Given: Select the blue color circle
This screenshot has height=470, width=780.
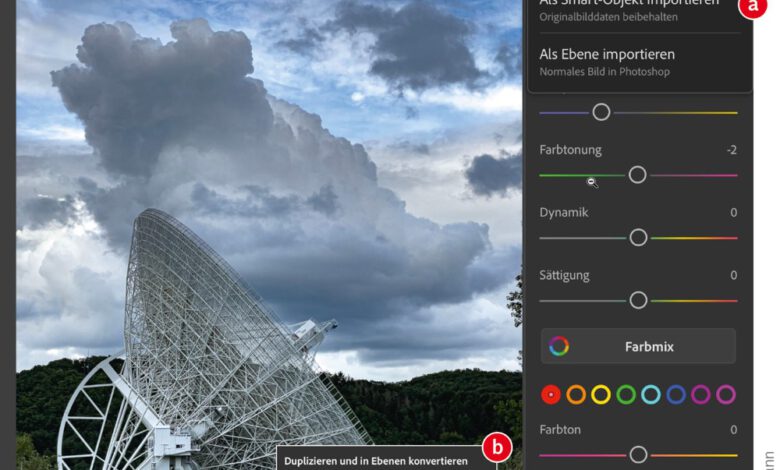Looking at the screenshot, I should pos(676,394).
